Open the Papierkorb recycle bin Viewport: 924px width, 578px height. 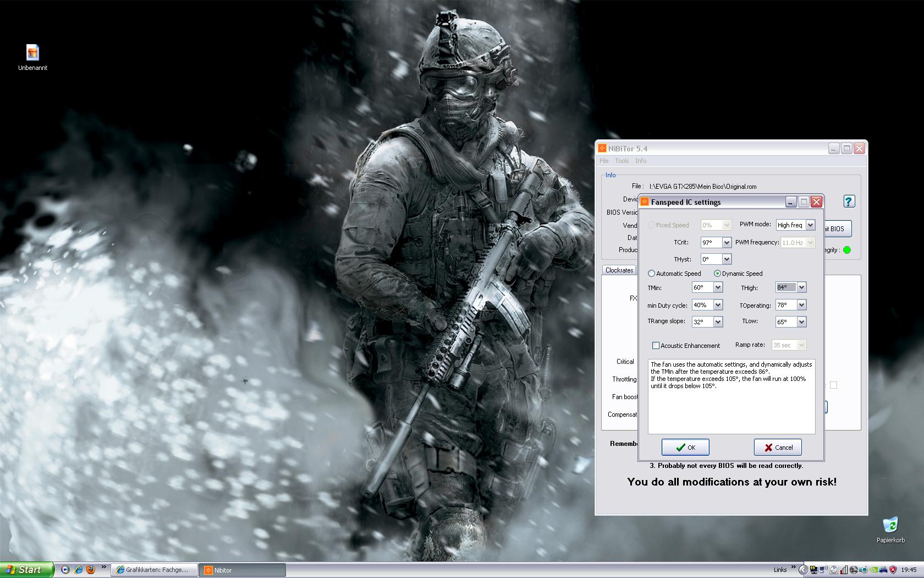890,530
